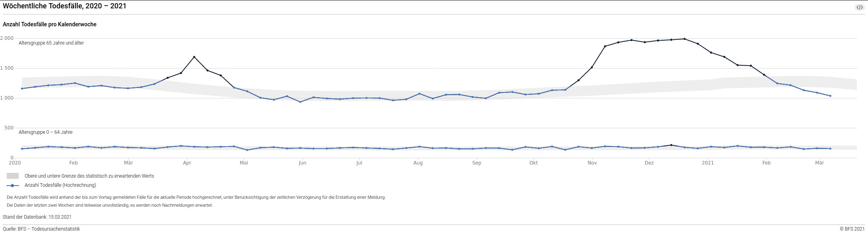This screenshot has width=868, height=233.
Task: Click the '© BFS 2021' copyright text
Action: 852,229
